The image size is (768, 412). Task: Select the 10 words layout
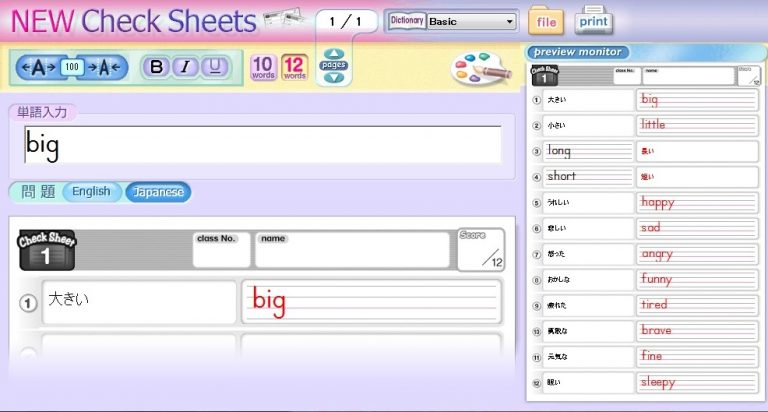click(x=263, y=67)
